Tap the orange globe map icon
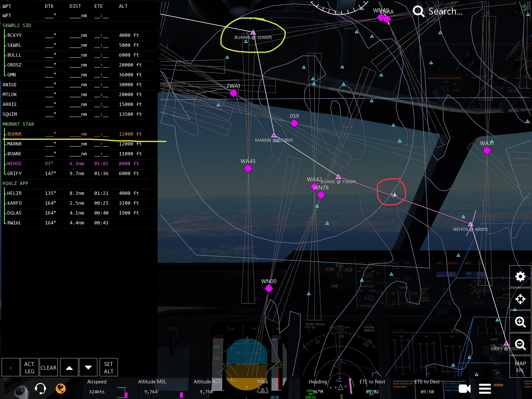 click(x=61, y=389)
